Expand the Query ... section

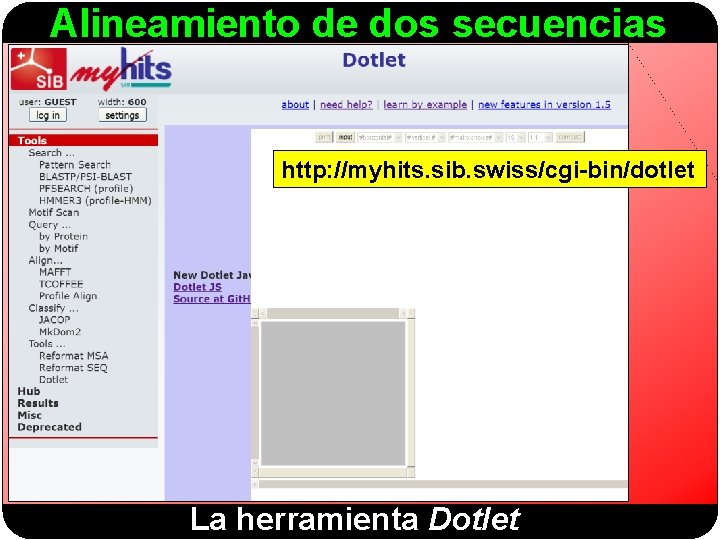50,225
